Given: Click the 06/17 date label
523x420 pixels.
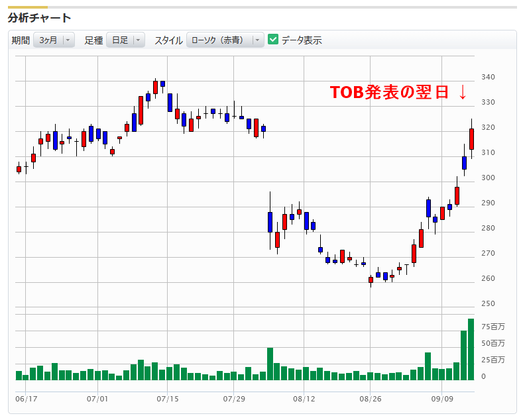Looking at the screenshot, I should click(x=27, y=399).
